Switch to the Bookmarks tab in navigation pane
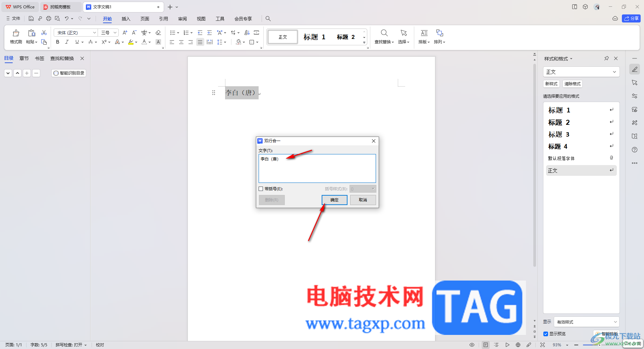 point(40,58)
